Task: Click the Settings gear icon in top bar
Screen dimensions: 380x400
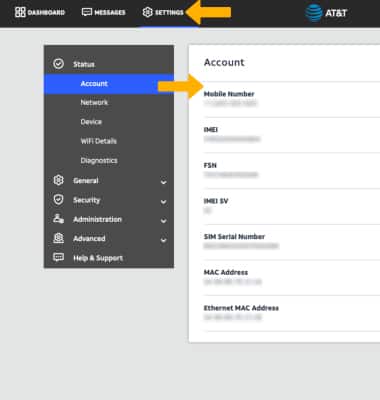Action: click(147, 12)
